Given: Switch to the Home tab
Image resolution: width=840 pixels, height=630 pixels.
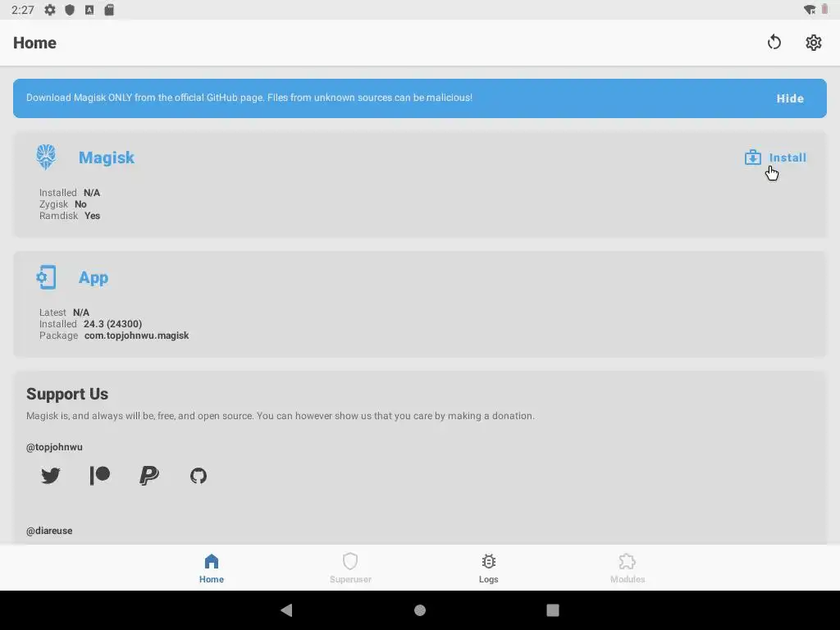Looking at the screenshot, I should (212, 568).
